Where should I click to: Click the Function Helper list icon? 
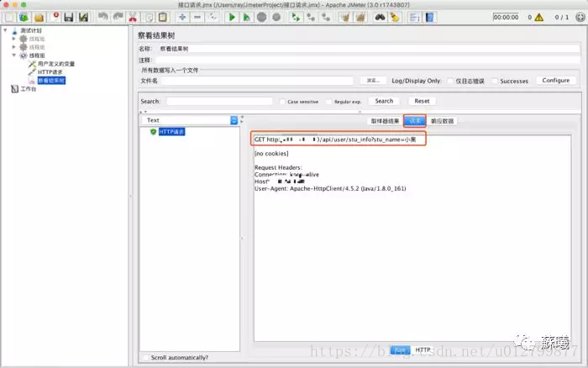pyautogui.click(x=414, y=18)
